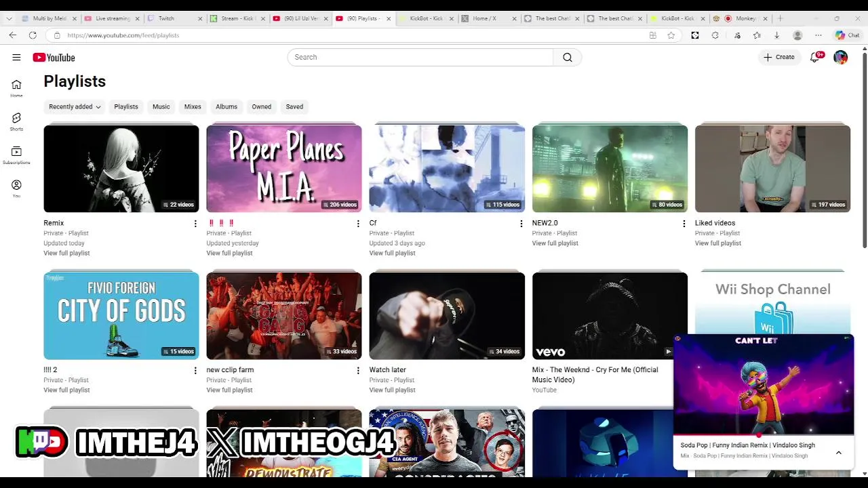Filter by Owned chip

click(262, 106)
